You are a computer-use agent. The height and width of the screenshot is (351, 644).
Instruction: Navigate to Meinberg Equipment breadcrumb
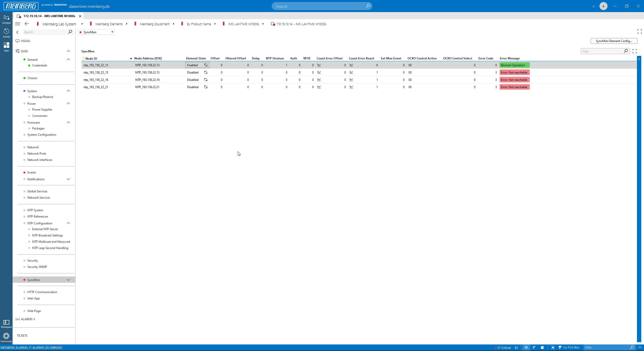coord(155,24)
